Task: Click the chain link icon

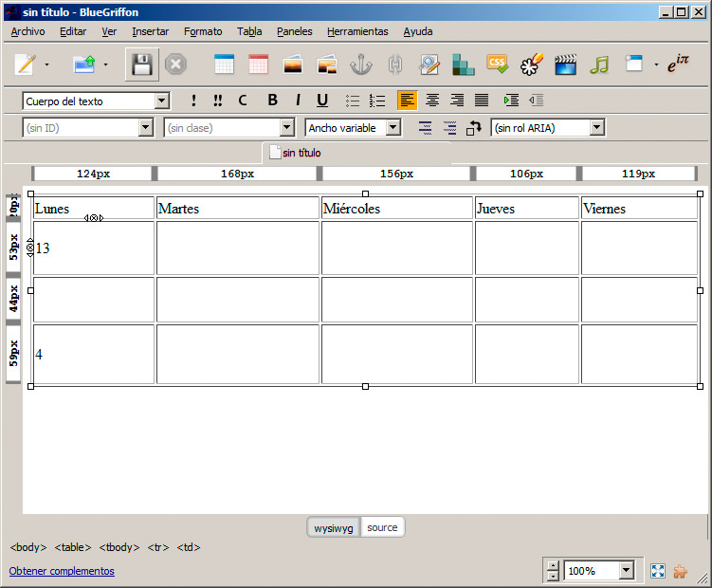Action: pos(395,64)
